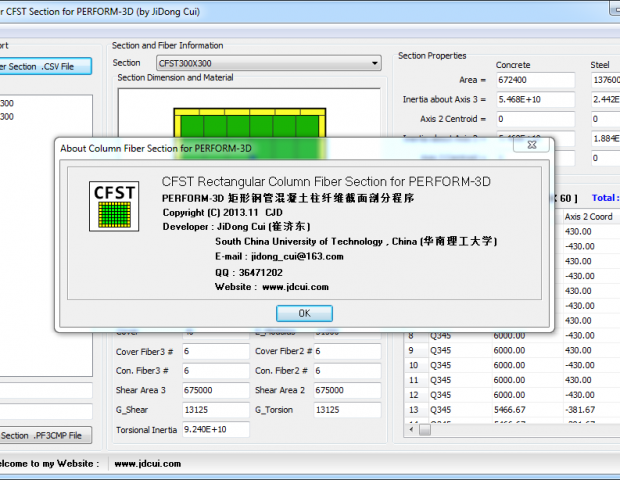Click the Cover Fiber3 # input field
The image size is (620, 480).
point(215,352)
